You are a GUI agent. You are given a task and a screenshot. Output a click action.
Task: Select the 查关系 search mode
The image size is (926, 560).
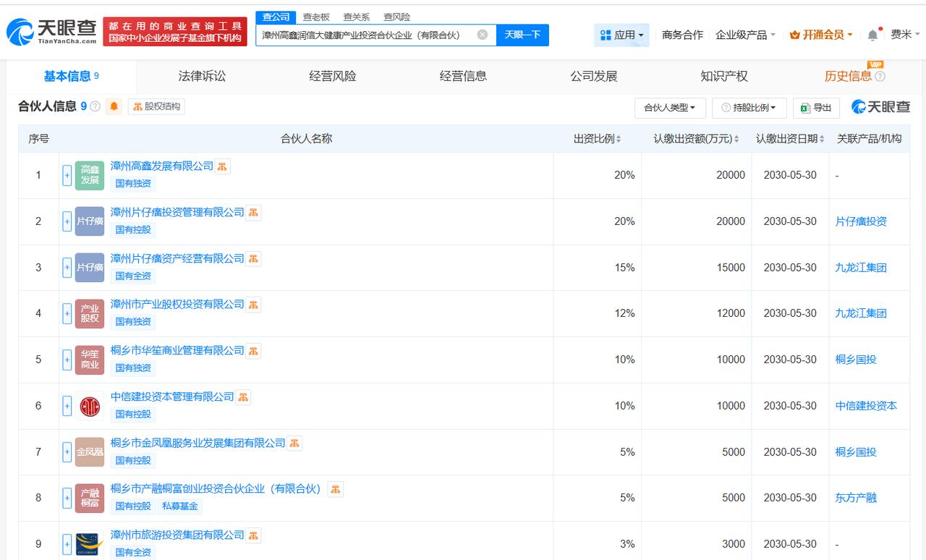click(x=356, y=17)
